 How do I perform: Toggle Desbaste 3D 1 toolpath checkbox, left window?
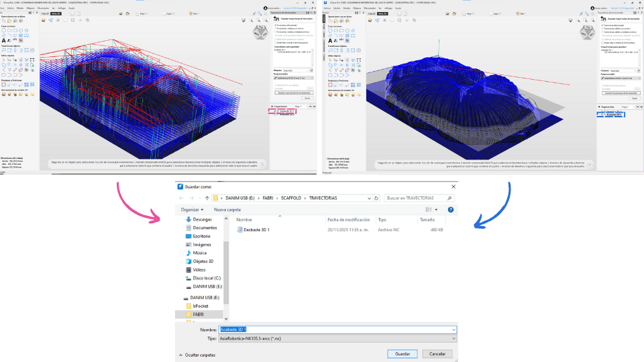point(276,110)
